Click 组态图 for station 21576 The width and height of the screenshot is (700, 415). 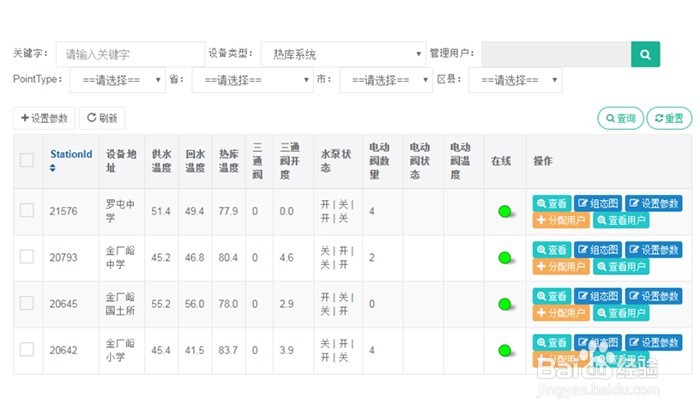598,203
